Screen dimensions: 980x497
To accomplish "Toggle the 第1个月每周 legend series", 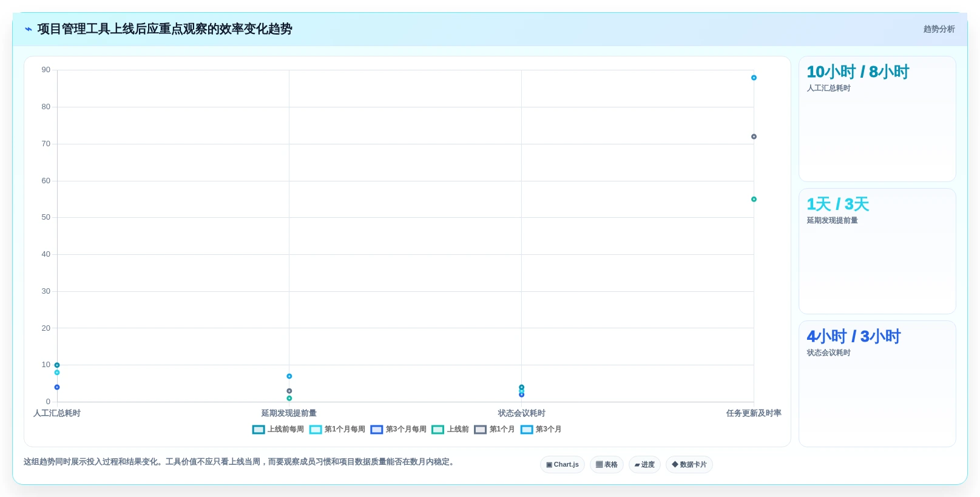I will tap(337, 429).
